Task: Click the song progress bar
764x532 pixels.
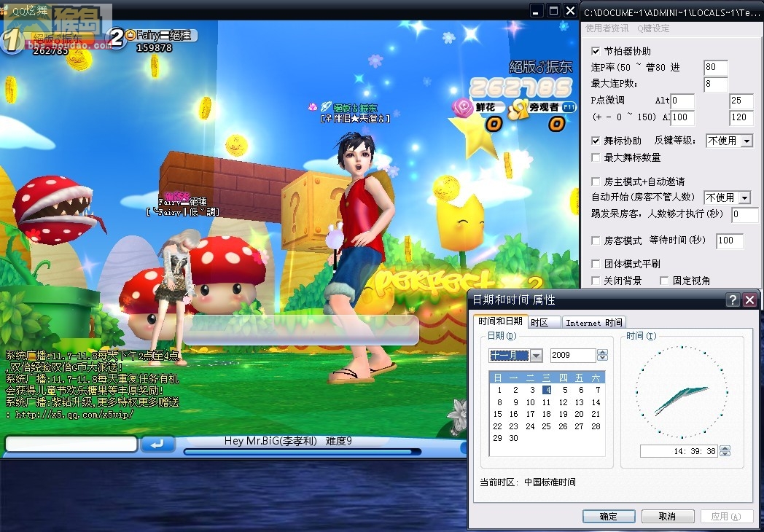Action: click(x=303, y=452)
